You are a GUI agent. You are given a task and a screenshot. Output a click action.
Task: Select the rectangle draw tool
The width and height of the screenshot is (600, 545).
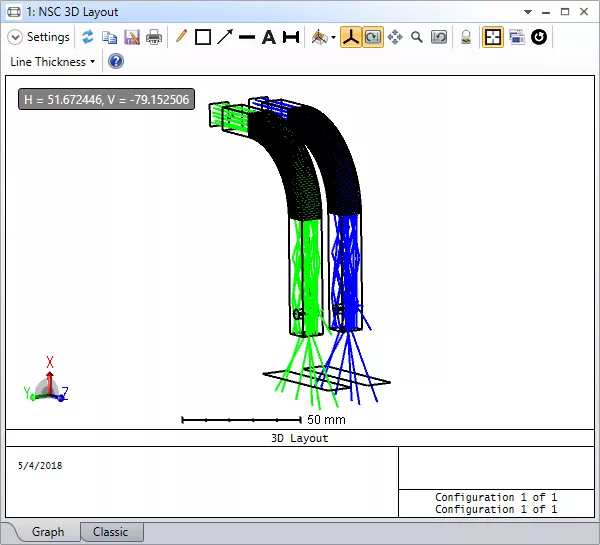point(203,37)
